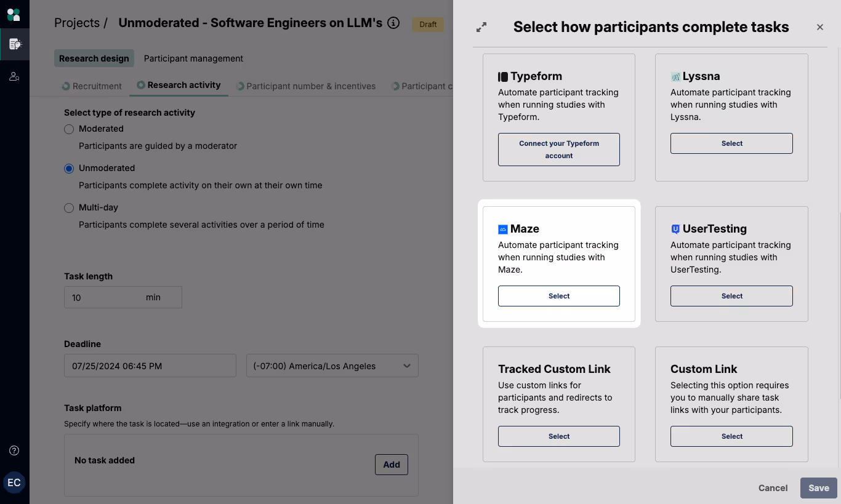Click the Deadline date and time field
Screen dimensions: 841x504
(150, 366)
